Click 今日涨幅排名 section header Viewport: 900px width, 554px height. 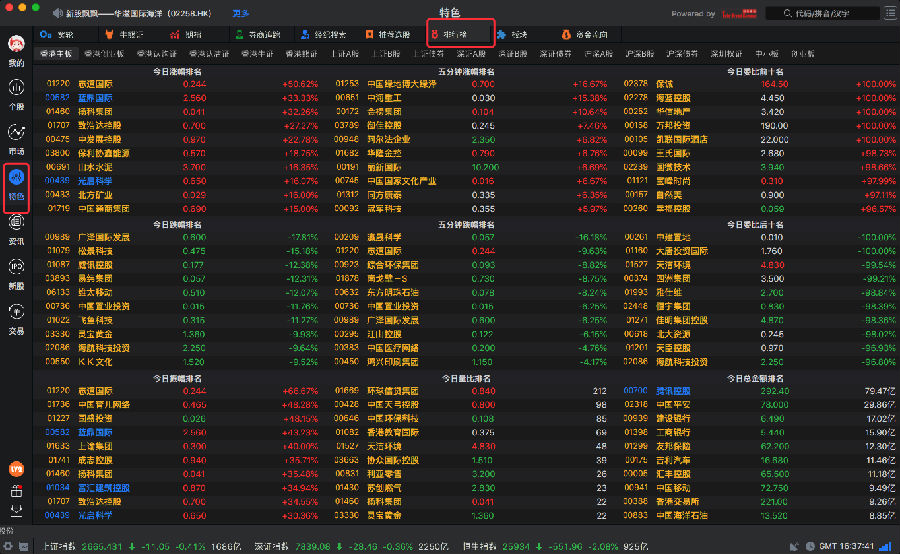tap(177, 72)
